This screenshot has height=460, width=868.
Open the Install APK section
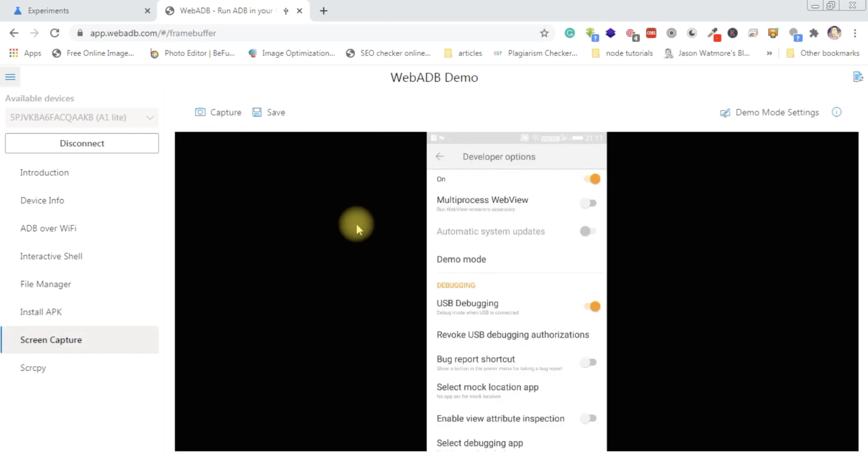(41, 312)
